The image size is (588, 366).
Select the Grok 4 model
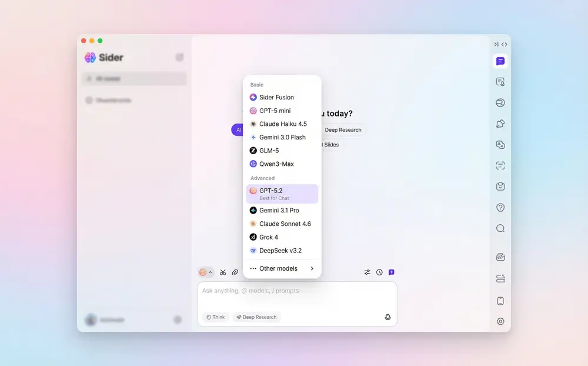282,237
